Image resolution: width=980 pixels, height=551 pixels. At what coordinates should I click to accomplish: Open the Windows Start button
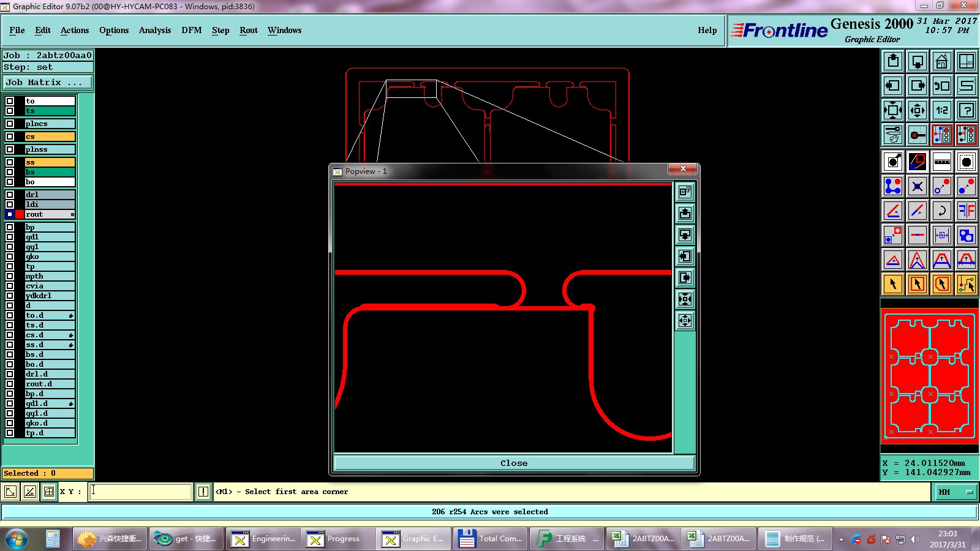point(17,539)
